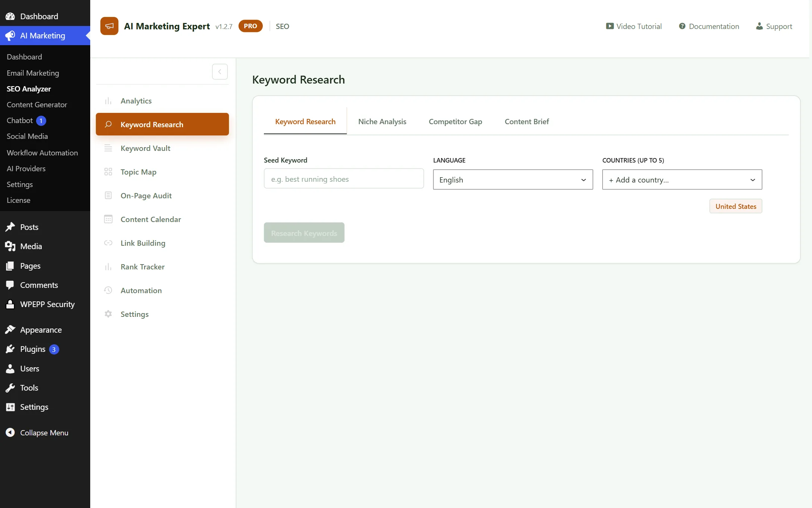Click the Collapse Menu arrow icon
The height and width of the screenshot is (508, 812).
point(10,432)
